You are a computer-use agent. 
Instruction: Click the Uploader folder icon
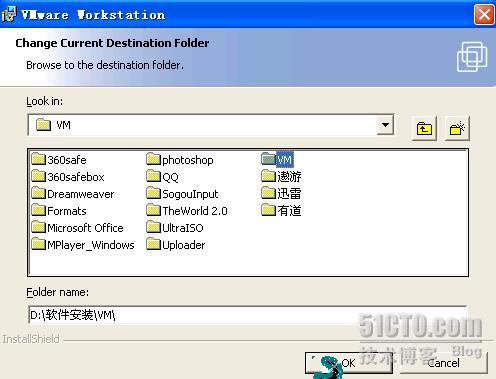[153, 244]
